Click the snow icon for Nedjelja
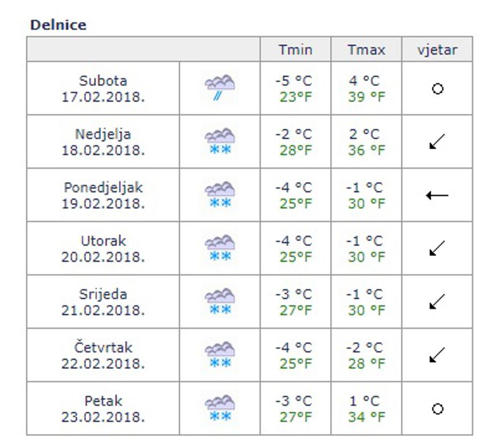 tap(220, 142)
